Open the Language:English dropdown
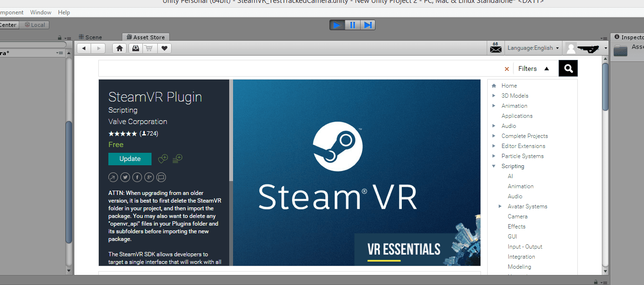644x285 pixels. tap(533, 48)
